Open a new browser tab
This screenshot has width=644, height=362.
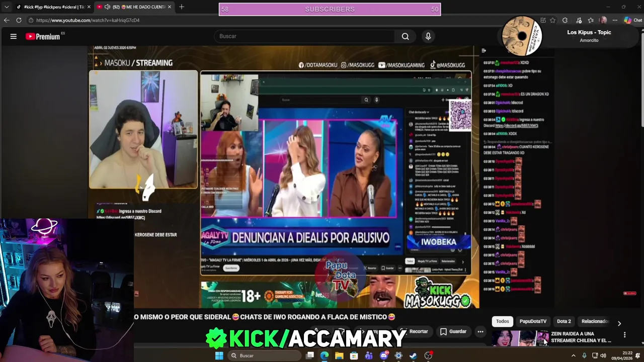tap(182, 7)
